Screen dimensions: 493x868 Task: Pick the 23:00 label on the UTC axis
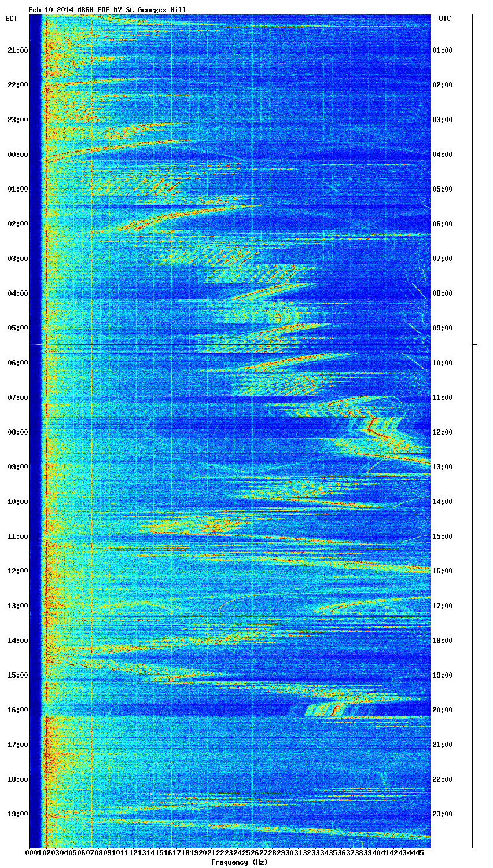click(443, 814)
